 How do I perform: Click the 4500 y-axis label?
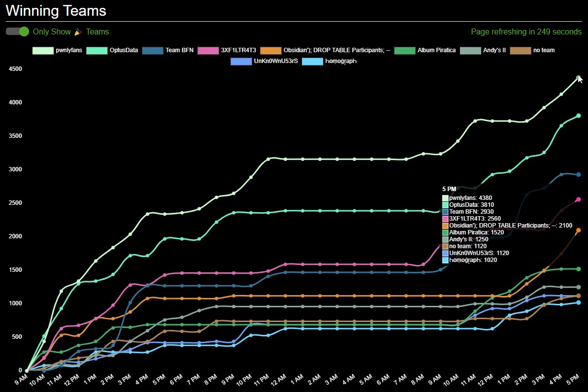tap(15, 69)
